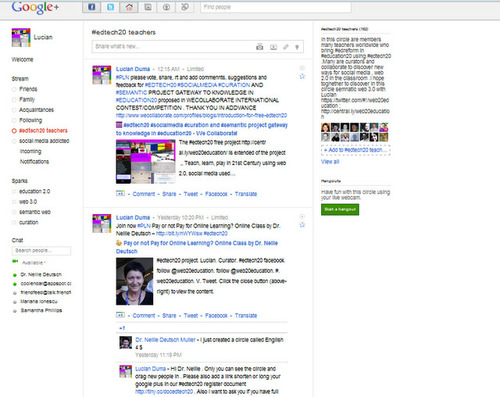This screenshot has width=500, height=397.
Task: Click Add to #edtech20 teachers box
Action: pyautogui.click(x=356, y=150)
